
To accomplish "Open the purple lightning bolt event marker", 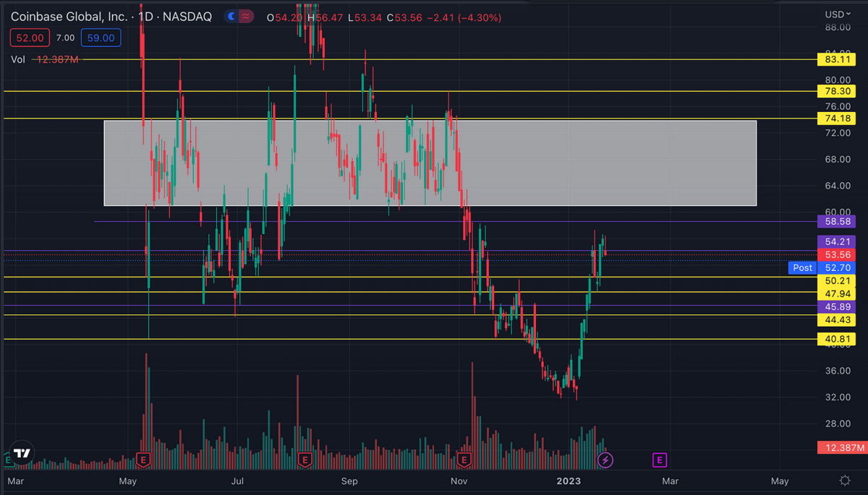I will click(x=606, y=459).
